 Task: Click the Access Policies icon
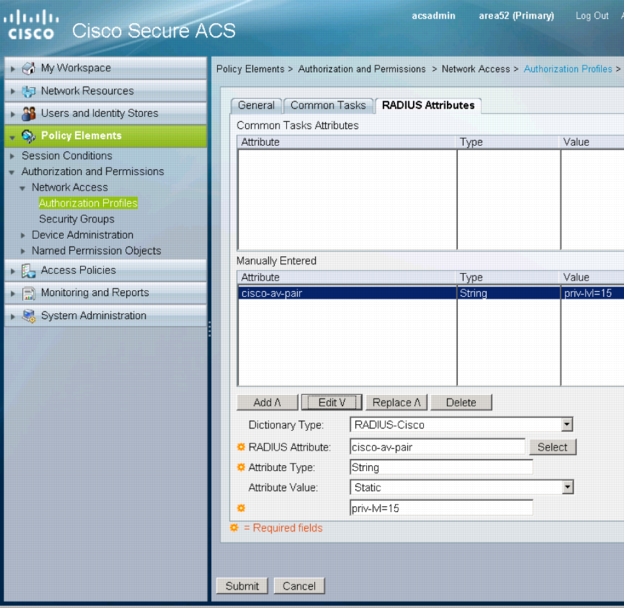(x=29, y=270)
